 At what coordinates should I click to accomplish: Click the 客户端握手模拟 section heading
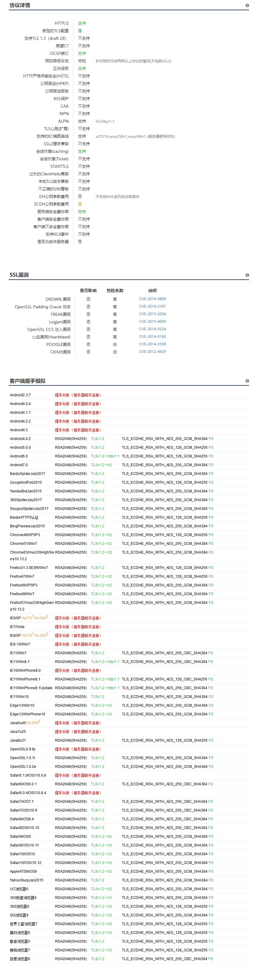coord(27,381)
